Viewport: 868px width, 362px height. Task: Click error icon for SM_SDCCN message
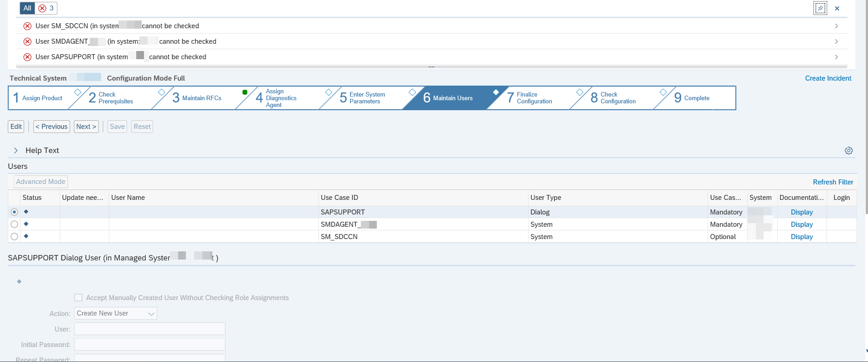pyautogui.click(x=27, y=26)
